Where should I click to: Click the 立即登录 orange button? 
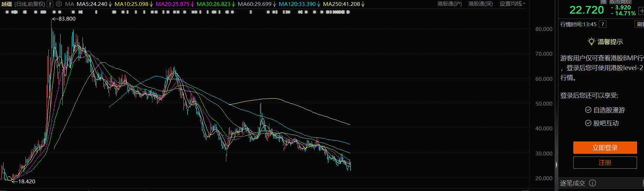[605, 147]
